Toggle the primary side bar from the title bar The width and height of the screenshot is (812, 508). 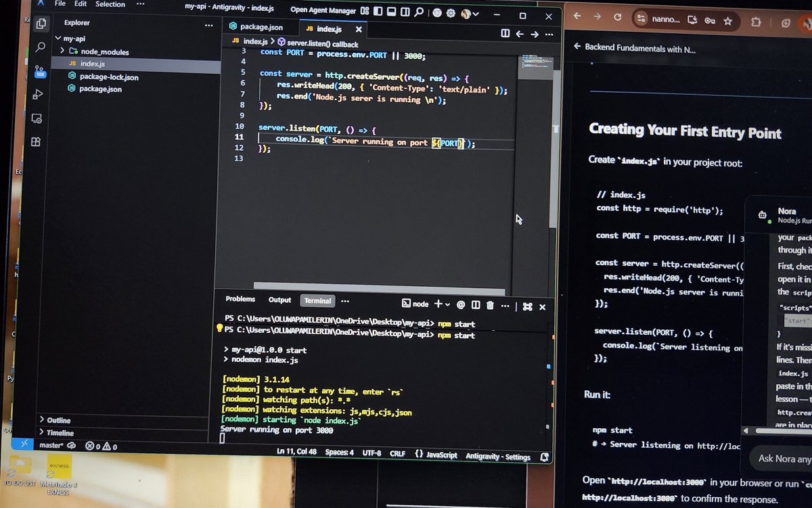pyautogui.click(x=378, y=11)
